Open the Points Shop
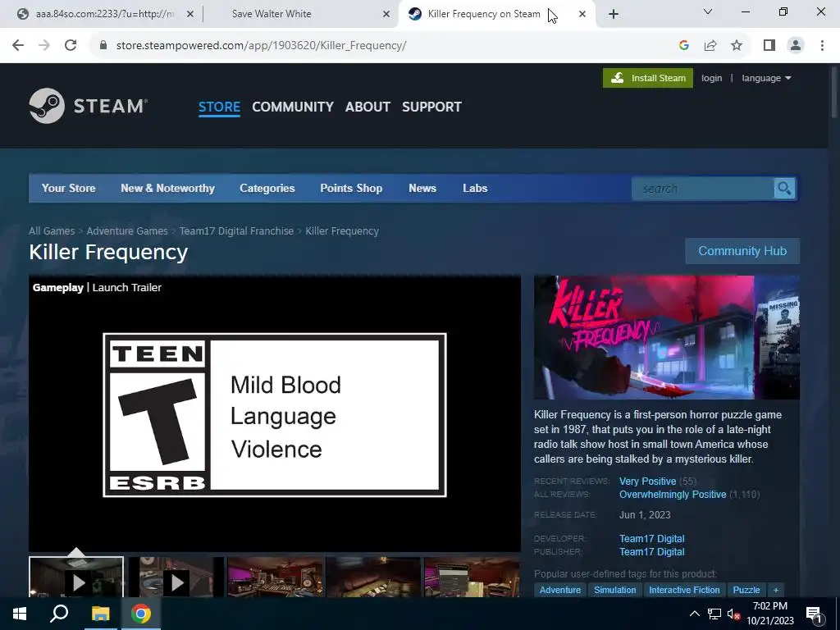 pos(351,188)
